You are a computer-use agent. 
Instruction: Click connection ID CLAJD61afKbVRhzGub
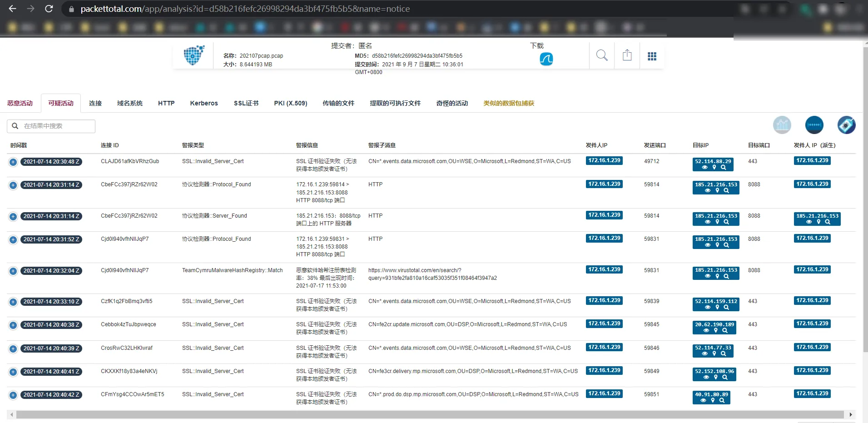tap(130, 161)
